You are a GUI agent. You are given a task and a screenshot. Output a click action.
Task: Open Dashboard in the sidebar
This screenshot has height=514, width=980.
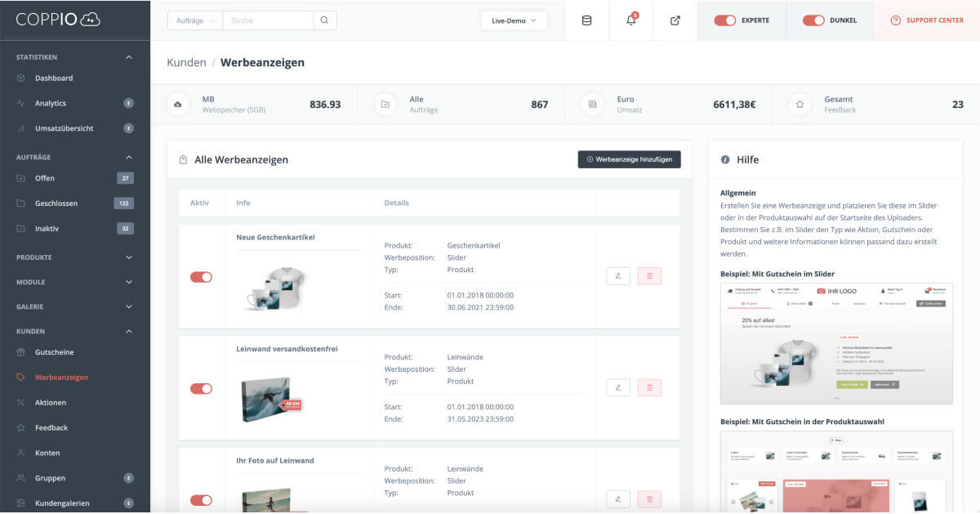(54, 78)
